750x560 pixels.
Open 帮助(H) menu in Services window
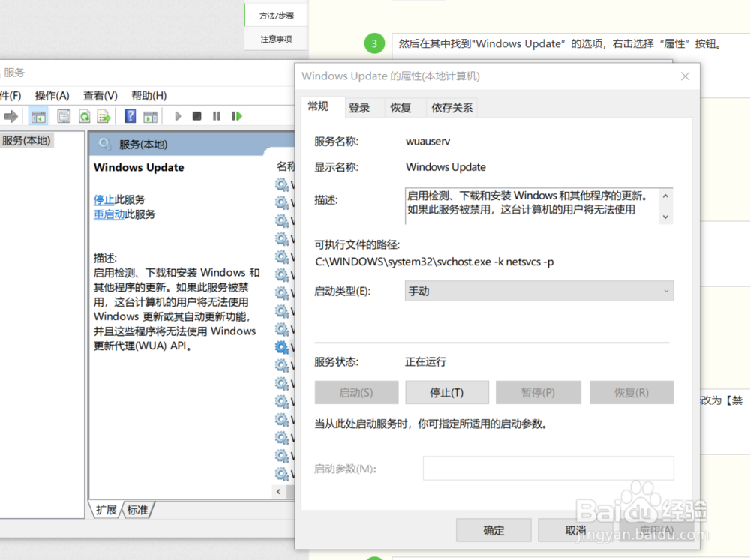click(x=148, y=96)
